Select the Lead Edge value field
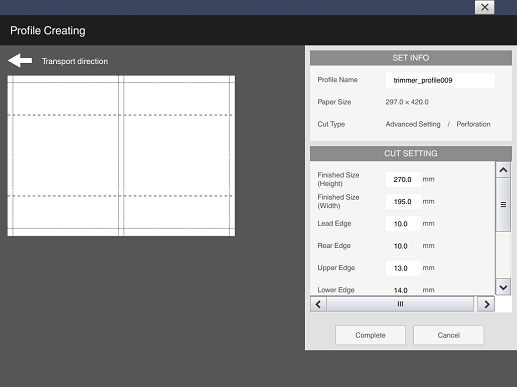 point(403,224)
